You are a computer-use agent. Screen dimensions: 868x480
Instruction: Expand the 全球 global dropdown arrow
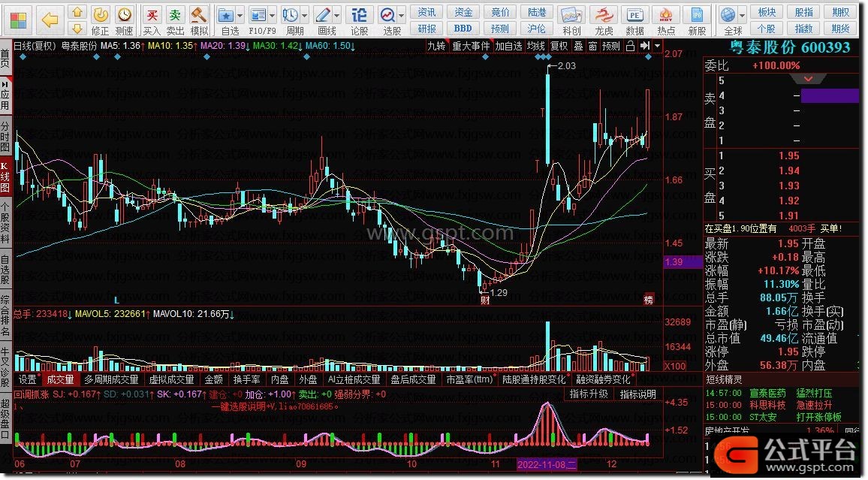click(743, 16)
